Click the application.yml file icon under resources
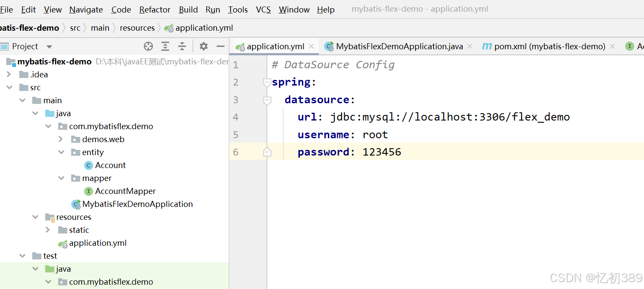Image resolution: width=644 pixels, height=289 pixels. point(62,243)
